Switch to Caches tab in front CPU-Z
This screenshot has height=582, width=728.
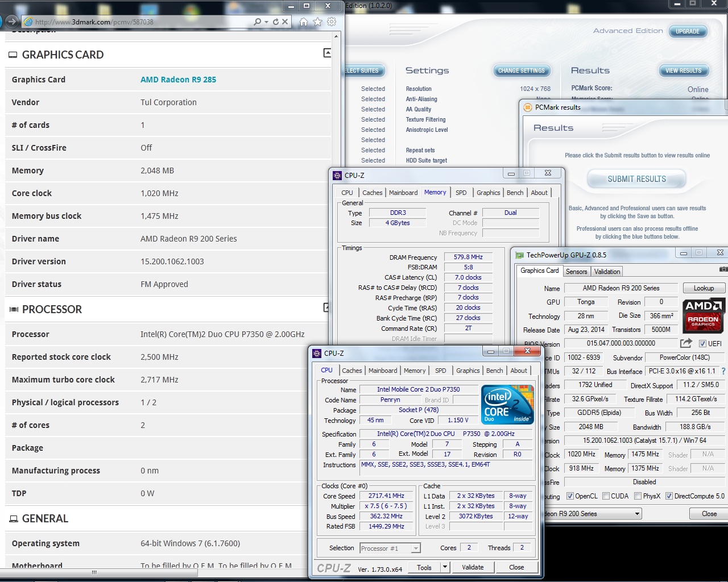[352, 371]
